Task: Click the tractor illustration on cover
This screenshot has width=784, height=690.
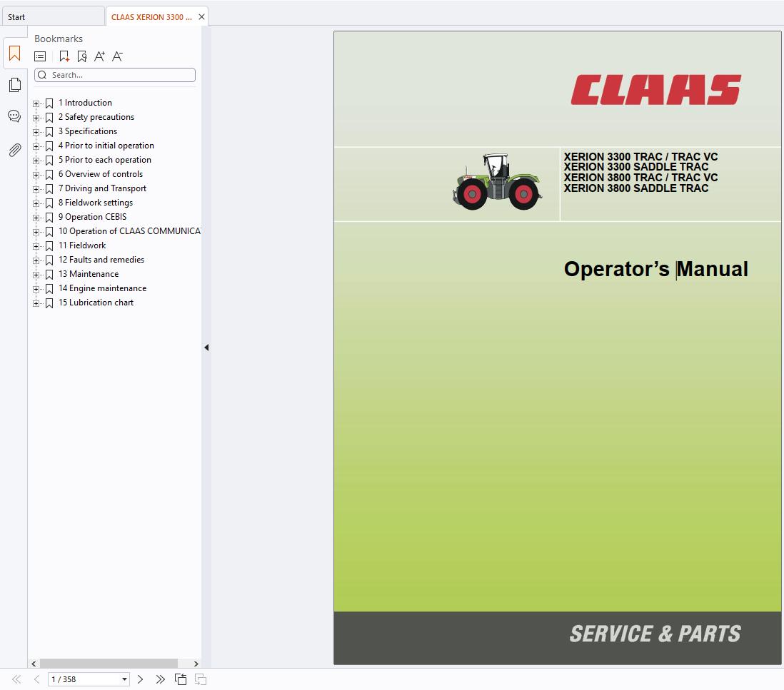Action: (x=497, y=182)
